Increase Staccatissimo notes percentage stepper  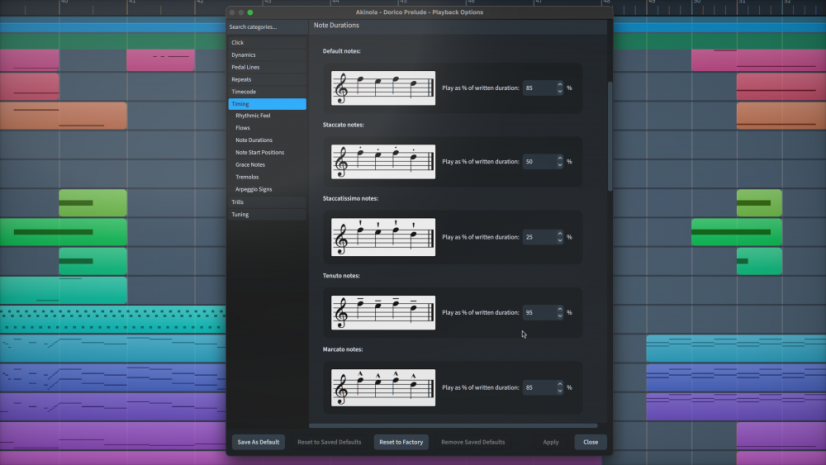pyautogui.click(x=559, y=234)
